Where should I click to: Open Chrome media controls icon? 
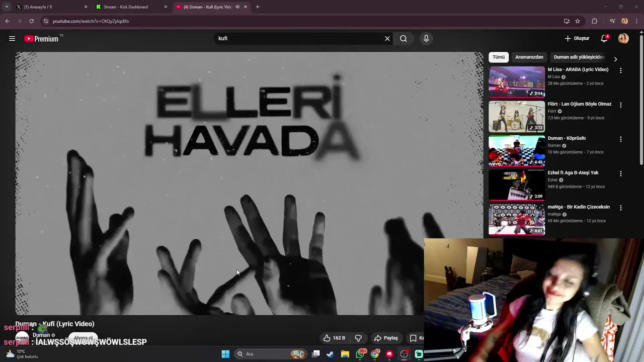click(x=612, y=21)
